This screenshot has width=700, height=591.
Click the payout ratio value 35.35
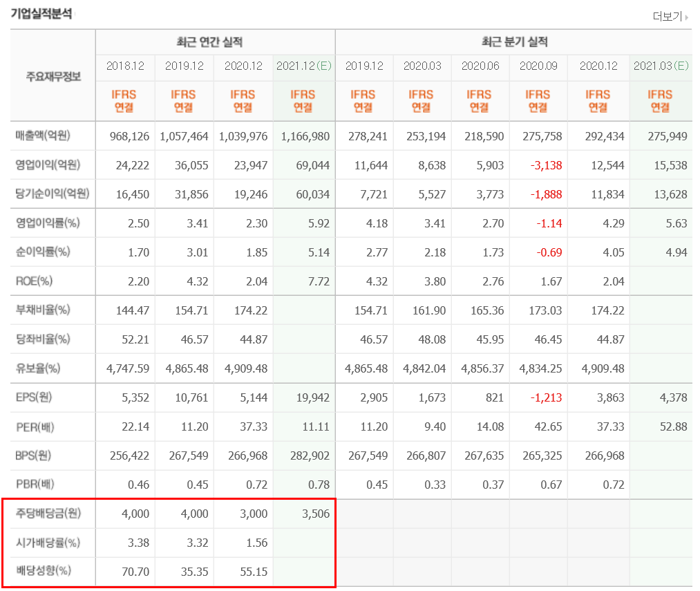point(195,572)
